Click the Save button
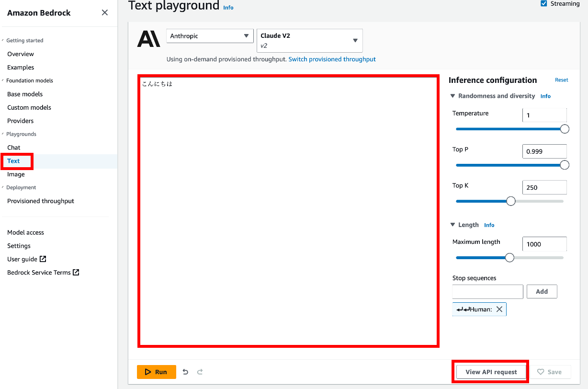This screenshot has width=588, height=389. tap(550, 372)
